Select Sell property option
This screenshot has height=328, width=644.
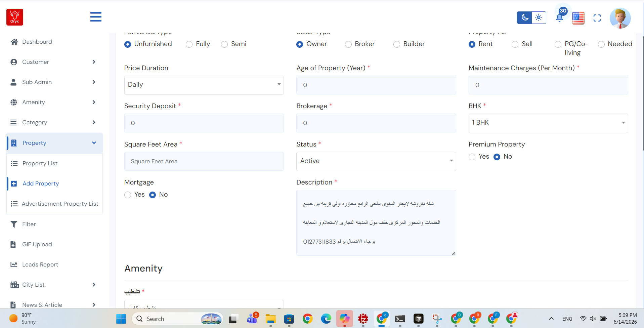(x=515, y=44)
